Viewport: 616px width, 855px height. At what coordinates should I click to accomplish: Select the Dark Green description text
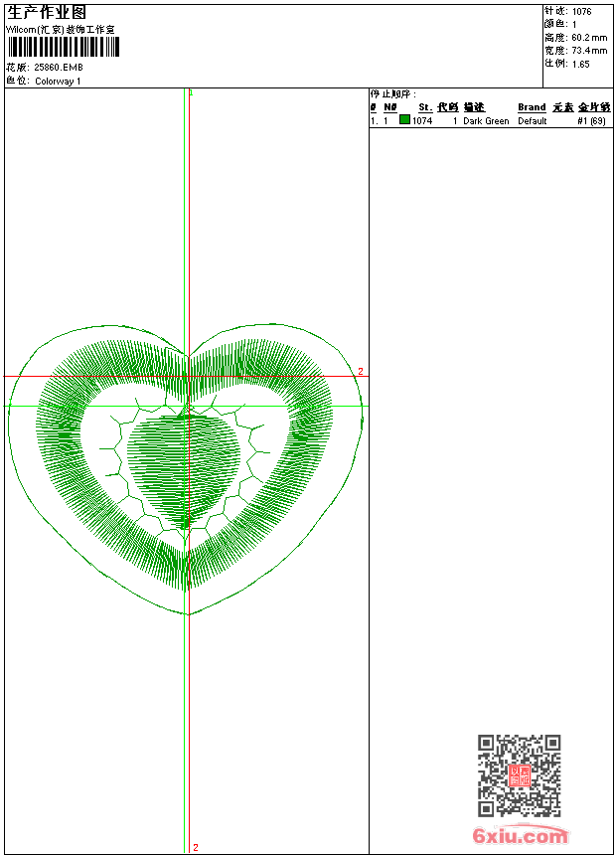pyautogui.click(x=486, y=121)
